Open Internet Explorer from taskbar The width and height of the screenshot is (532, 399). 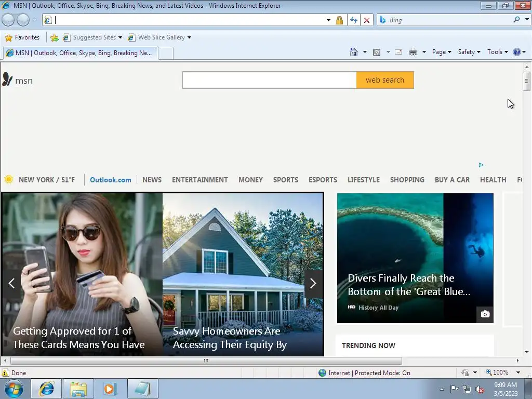coord(46,389)
